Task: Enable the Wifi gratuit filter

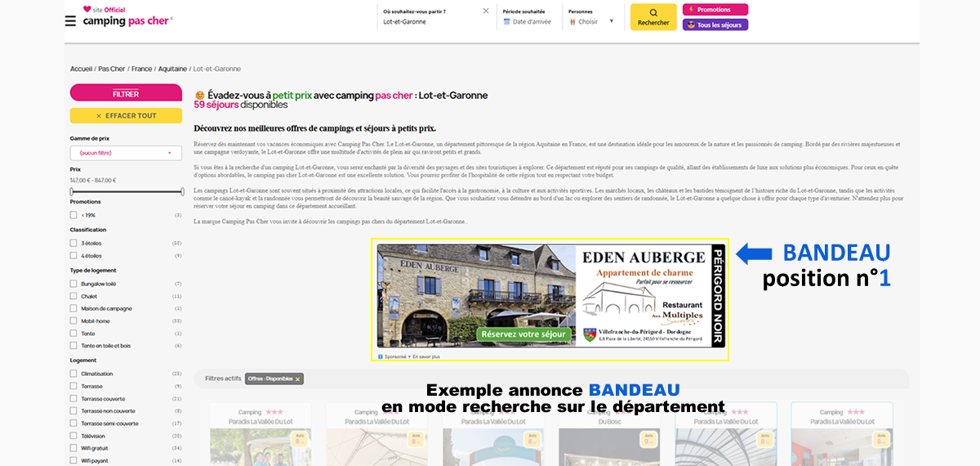Action: [73, 448]
